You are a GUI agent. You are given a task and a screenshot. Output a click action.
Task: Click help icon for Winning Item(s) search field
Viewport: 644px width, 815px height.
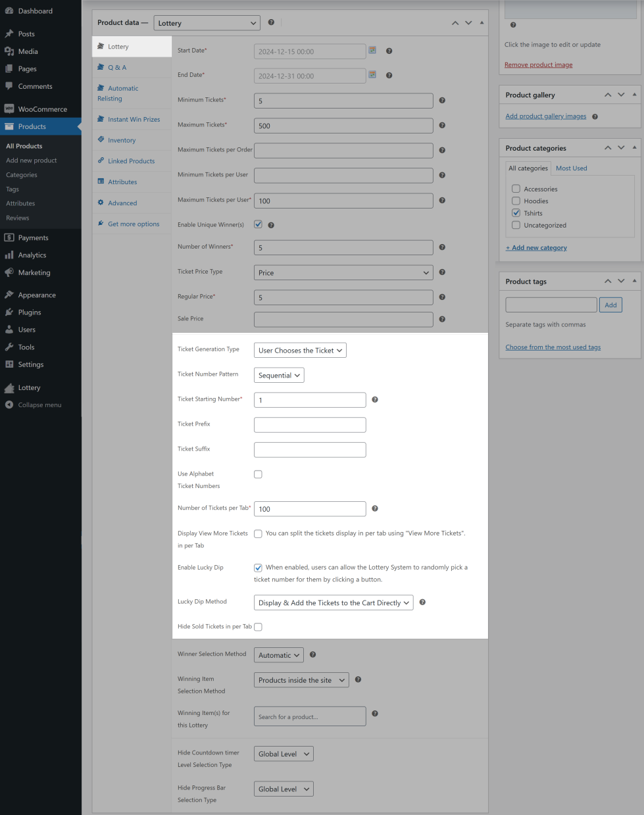coord(375,713)
